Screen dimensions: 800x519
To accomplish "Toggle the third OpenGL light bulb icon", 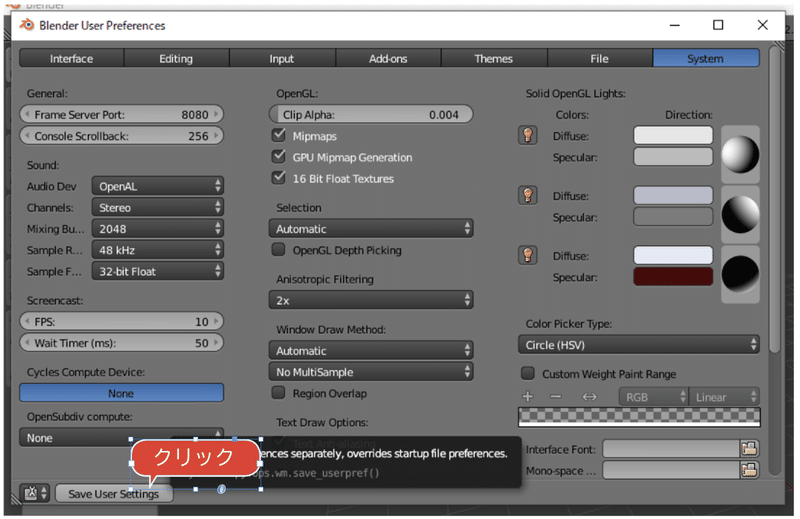I will pyautogui.click(x=528, y=255).
